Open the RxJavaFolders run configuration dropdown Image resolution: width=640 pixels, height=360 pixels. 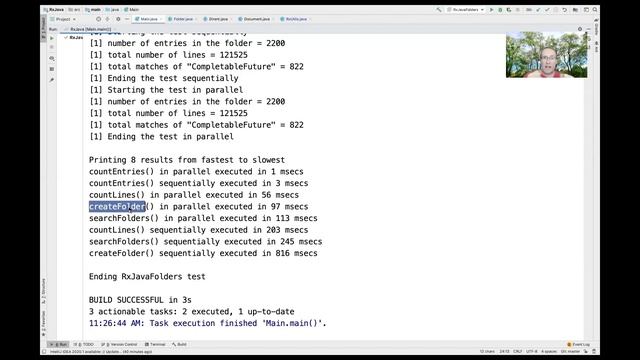click(x=465, y=9)
